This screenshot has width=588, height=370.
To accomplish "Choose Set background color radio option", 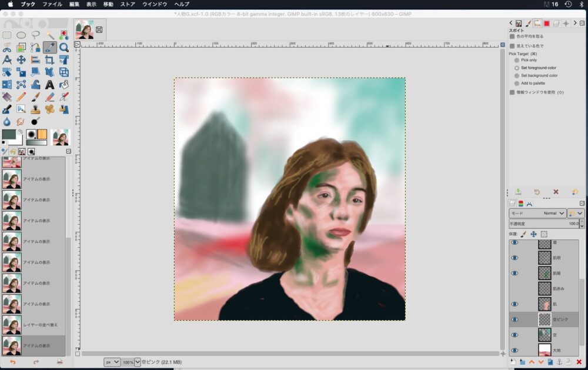I will tap(517, 75).
